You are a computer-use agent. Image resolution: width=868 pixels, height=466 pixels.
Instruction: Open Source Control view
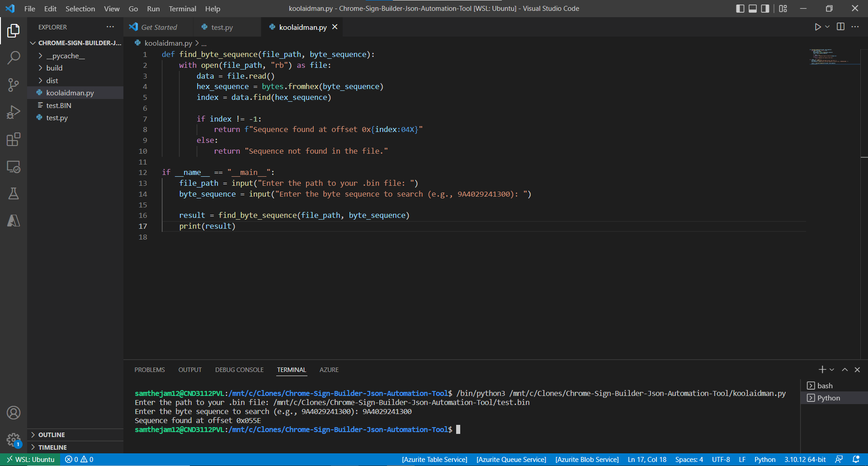pos(14,85)
